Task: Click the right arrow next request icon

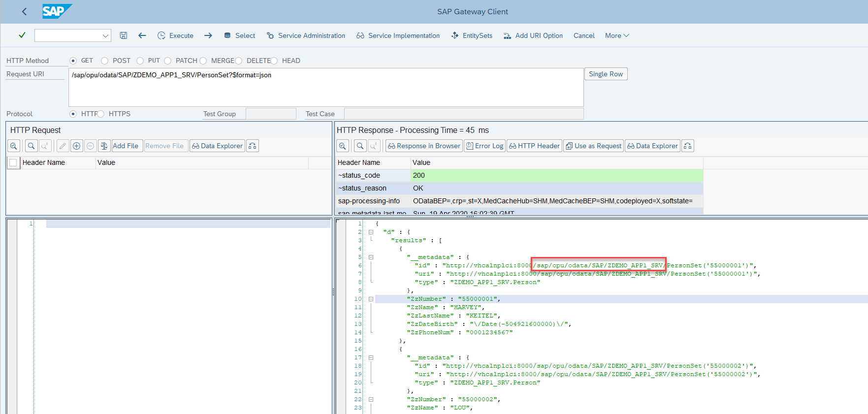Action: pos(208,35)
